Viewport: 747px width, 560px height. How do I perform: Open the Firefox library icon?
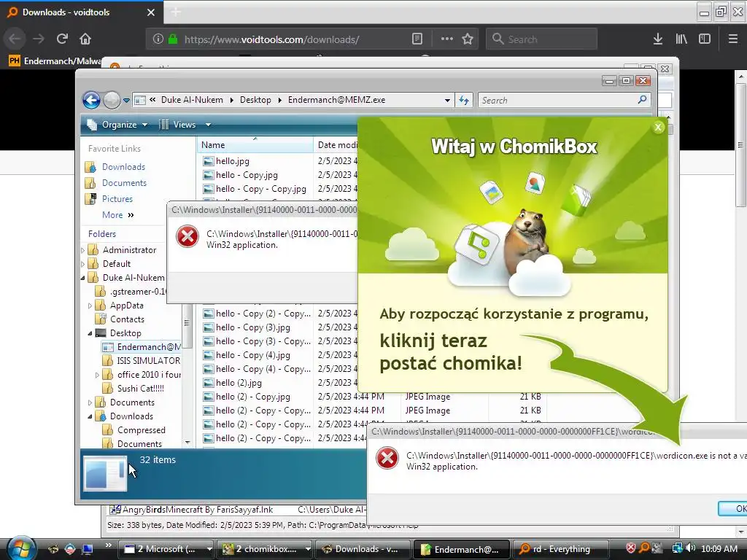click(x=681, y=39)
